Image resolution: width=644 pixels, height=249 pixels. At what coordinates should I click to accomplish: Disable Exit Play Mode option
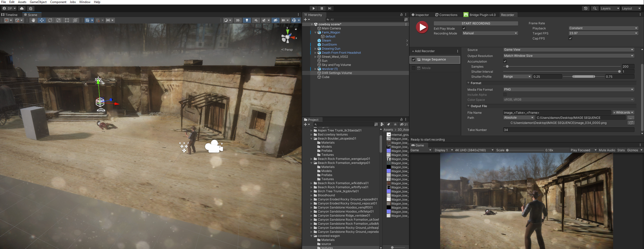click(464, 28)
